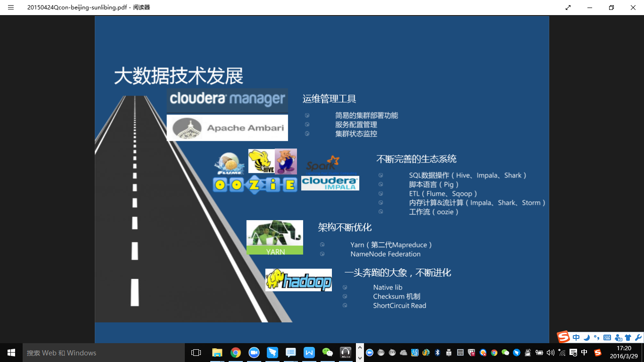Click the taskbar row down arrow
This screenshot has width=644, height=362.
coord(360,357)
